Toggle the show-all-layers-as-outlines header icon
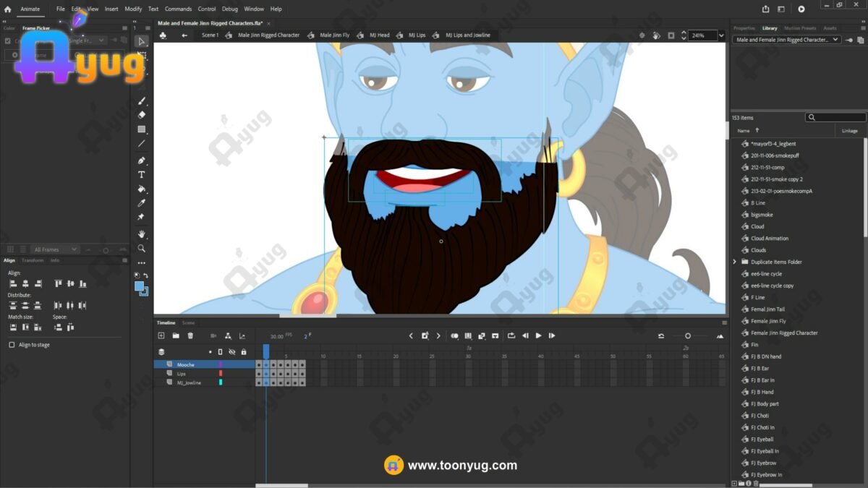The image size is (868, 488). (221, 352)
